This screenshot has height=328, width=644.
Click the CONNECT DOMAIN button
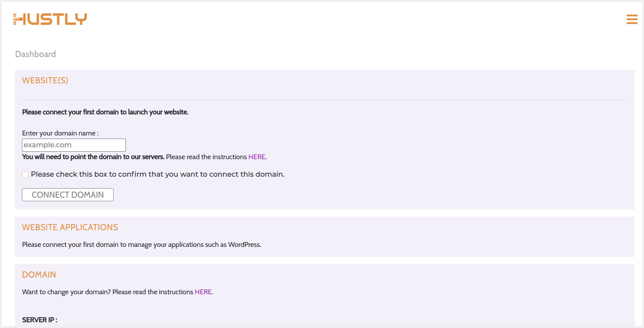68,195
